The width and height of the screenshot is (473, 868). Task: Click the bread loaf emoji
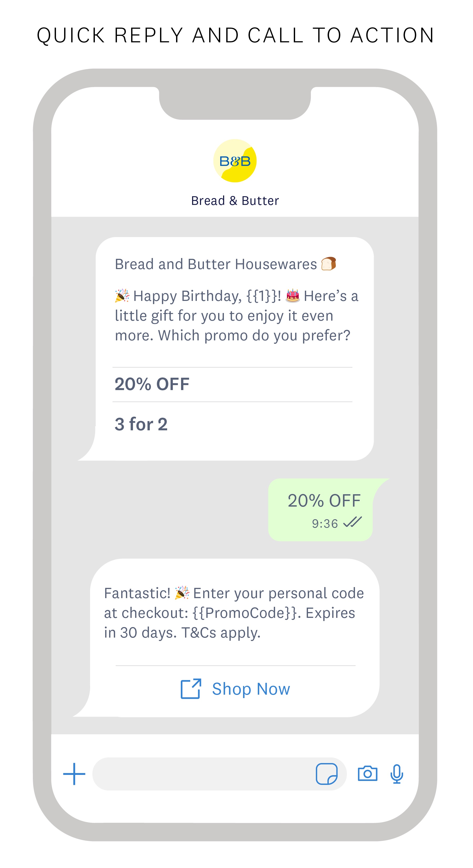(328, 264)
